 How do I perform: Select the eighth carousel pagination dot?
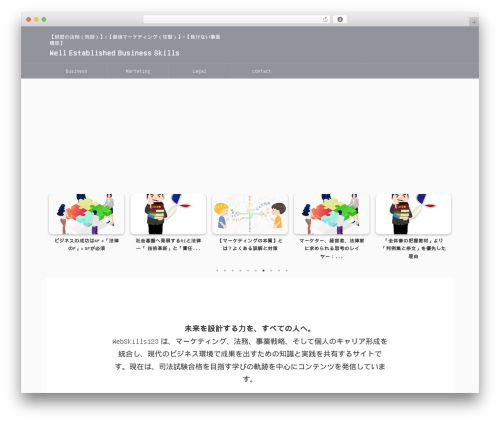pyautogui.click(x=271, y=271)
